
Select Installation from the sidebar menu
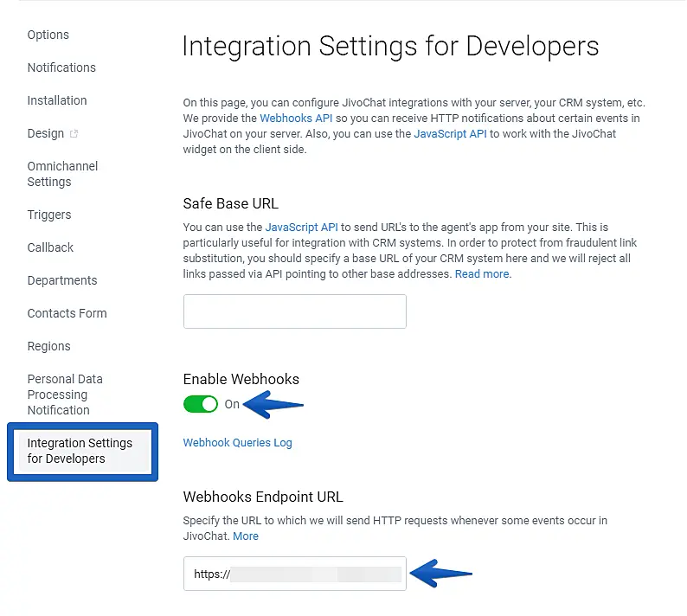point(57,100)
